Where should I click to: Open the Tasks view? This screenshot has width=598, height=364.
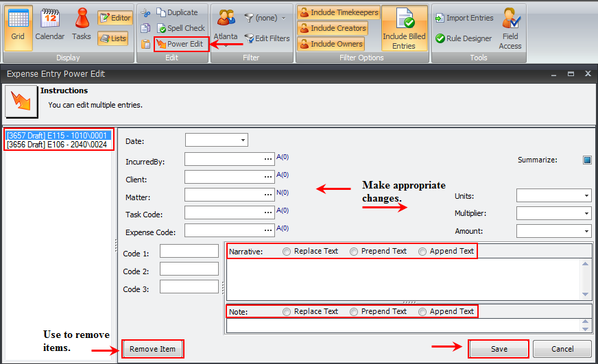point(82,26)
